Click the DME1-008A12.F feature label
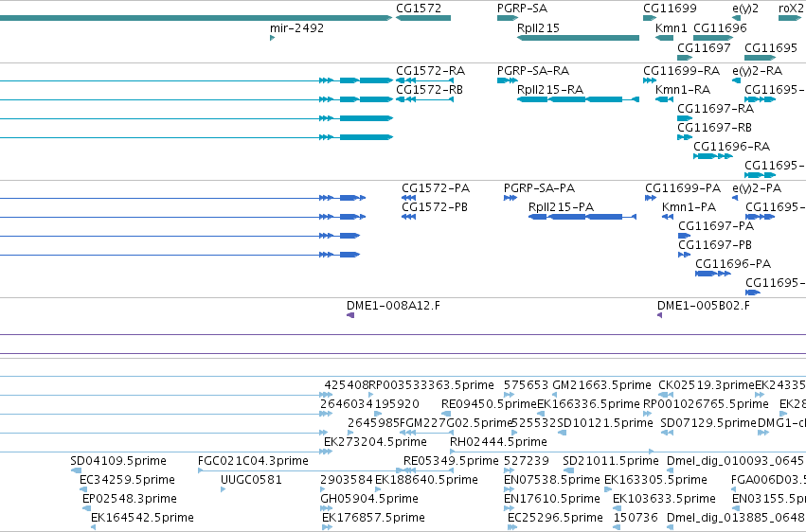Viewport: 806px width, 532px height. coord(393,306)
